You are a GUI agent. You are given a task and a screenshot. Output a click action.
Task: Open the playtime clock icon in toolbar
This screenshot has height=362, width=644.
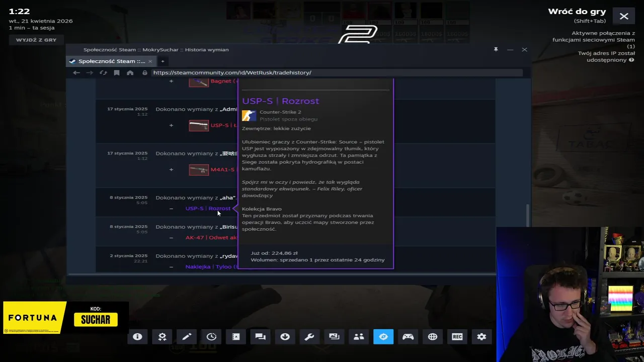click(x=211, y=337)
